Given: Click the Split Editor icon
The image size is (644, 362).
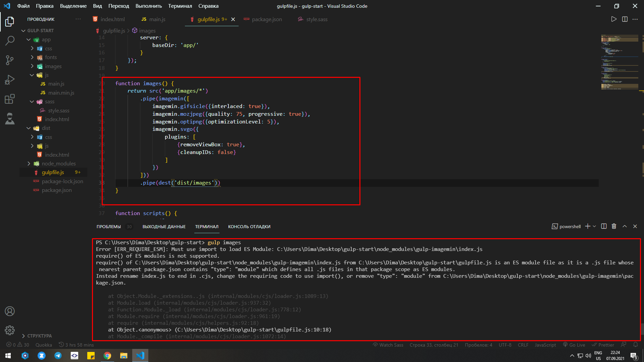Looking at the screenshot, I should (x=625, y=19).
